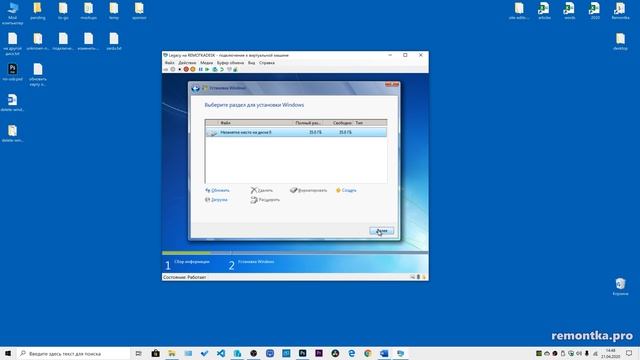Viewport: 640px width, 360px height.
Task: Open the Медиа menu
Action: (x=207, y=63)
